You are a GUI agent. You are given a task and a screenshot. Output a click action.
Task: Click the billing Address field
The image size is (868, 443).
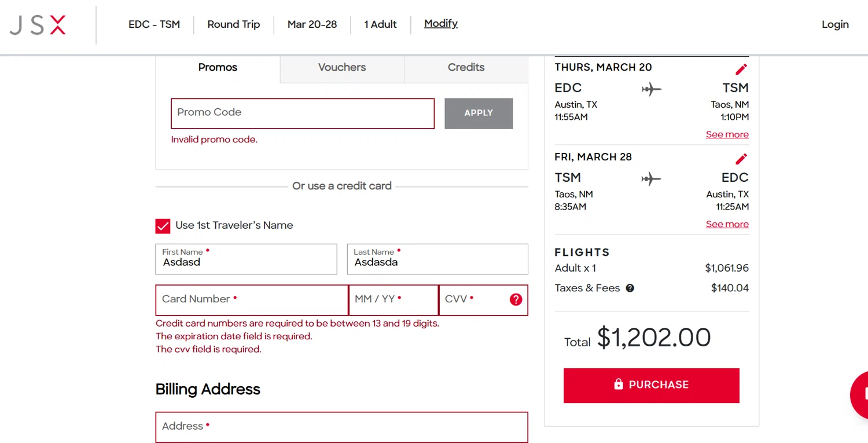(341, 427)
